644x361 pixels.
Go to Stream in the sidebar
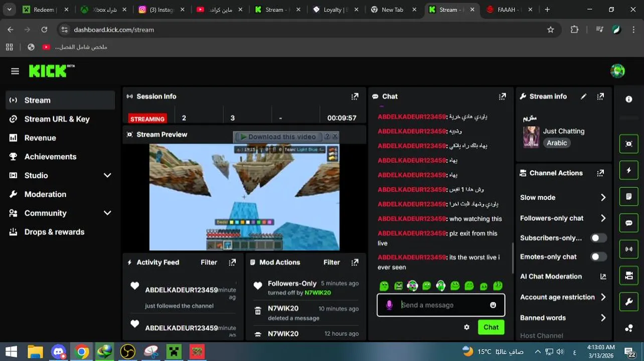[60, 100]
